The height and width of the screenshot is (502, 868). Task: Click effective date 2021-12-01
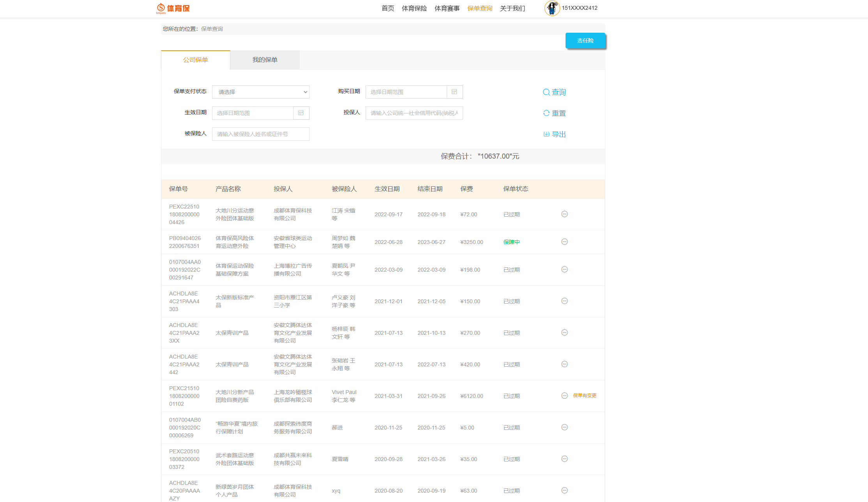click(389, 301)
